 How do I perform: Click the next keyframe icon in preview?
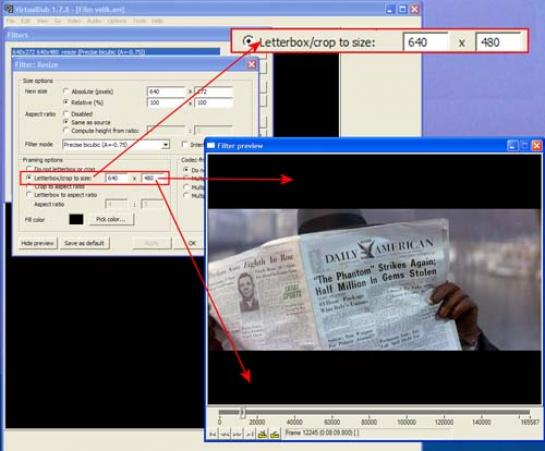[275, 434]
